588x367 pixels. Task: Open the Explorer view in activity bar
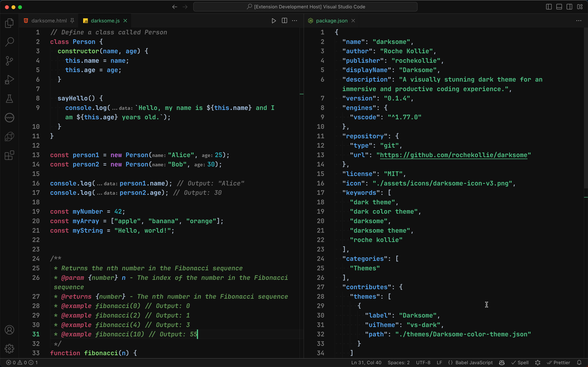tap(9, 23)
